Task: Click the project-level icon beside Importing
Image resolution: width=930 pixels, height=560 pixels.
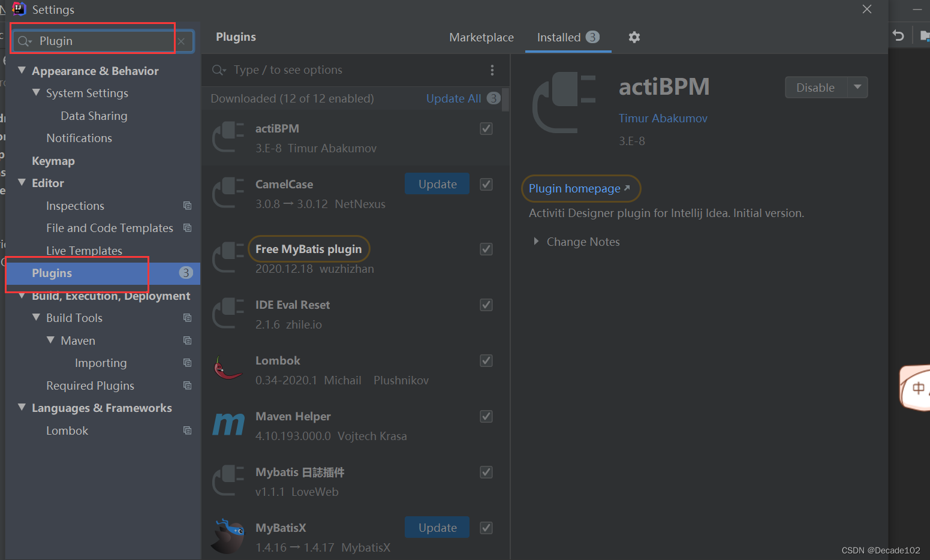Action: [x=187, y=363]
